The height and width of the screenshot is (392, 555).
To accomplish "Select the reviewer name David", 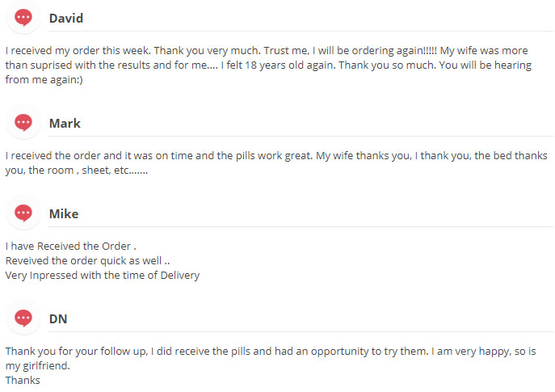I will point(66,18).
